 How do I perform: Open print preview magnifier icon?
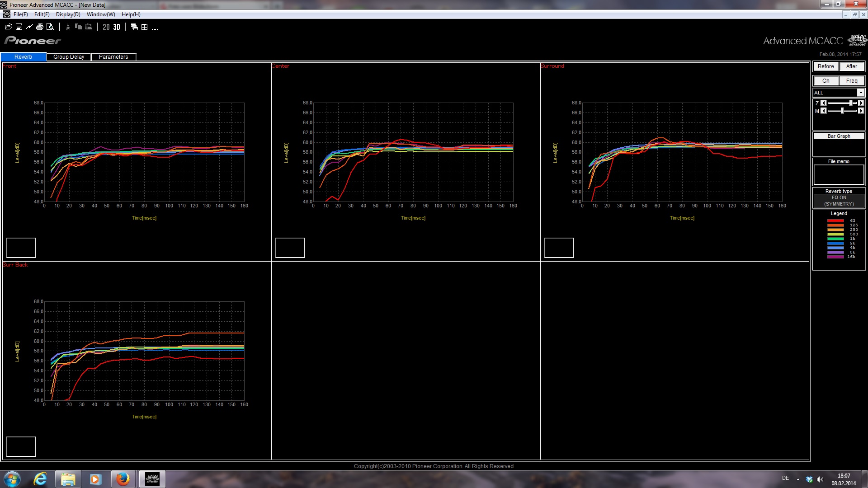(50, 27)
